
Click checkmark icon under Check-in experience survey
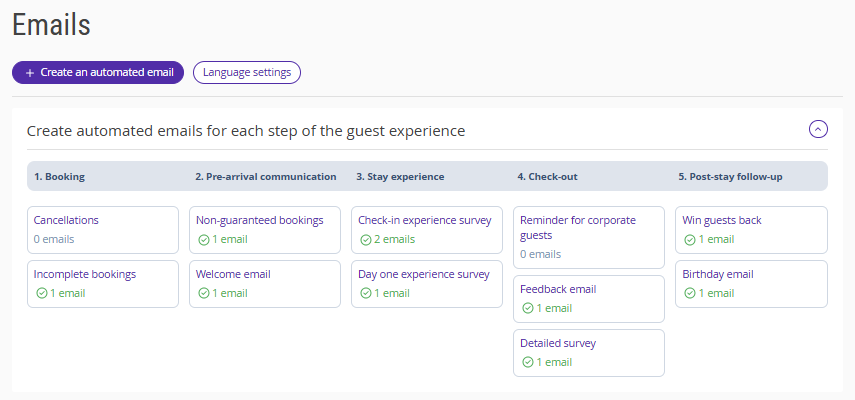(366, 240)
